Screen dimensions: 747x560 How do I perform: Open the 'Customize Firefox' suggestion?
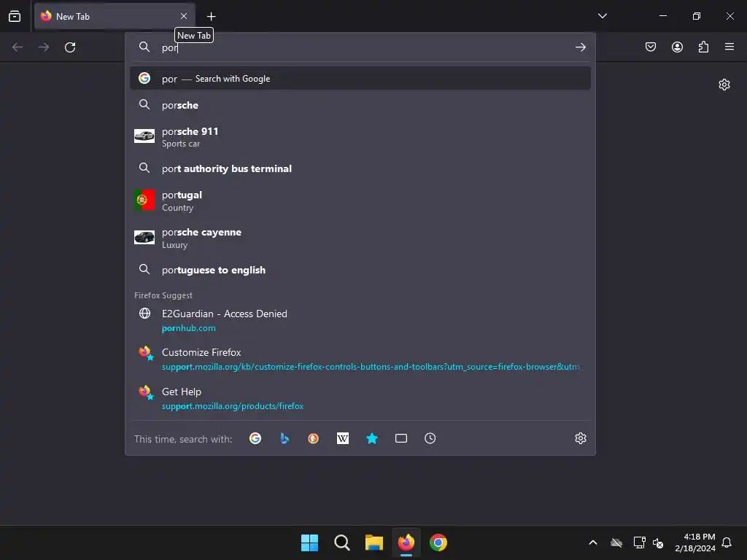point(360,359)
